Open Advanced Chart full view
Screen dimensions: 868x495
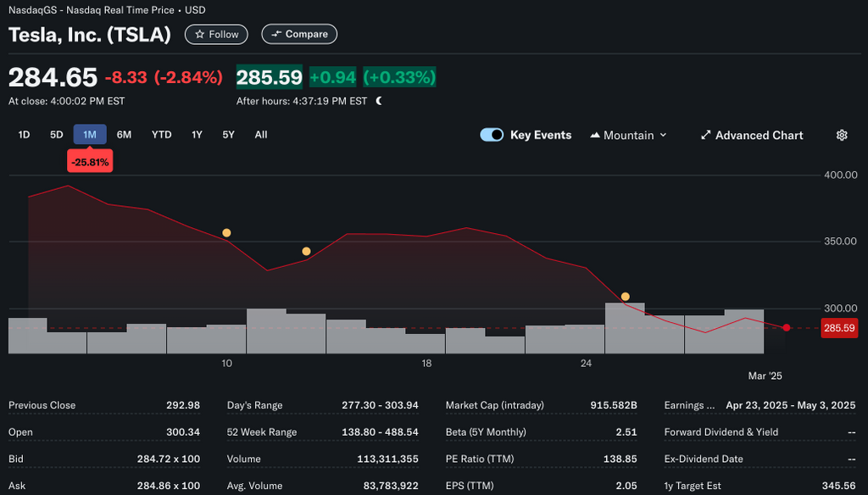(752, 136)
